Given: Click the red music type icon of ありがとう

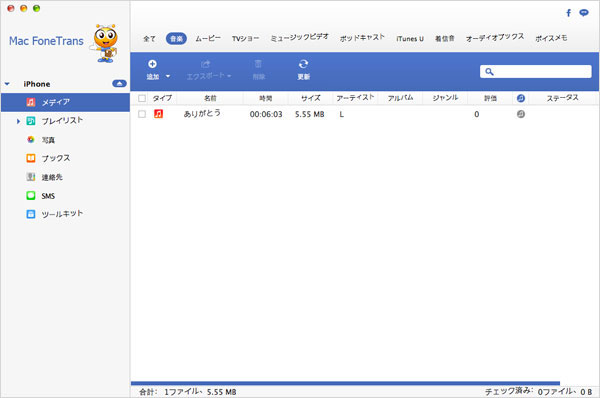Looking at the screenshot, I should tap(158, 114).
